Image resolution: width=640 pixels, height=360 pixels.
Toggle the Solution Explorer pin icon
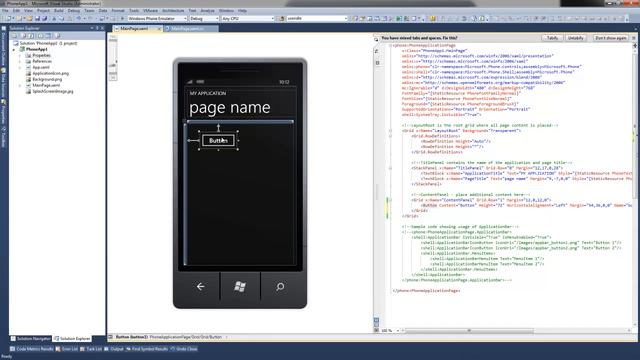97,28
